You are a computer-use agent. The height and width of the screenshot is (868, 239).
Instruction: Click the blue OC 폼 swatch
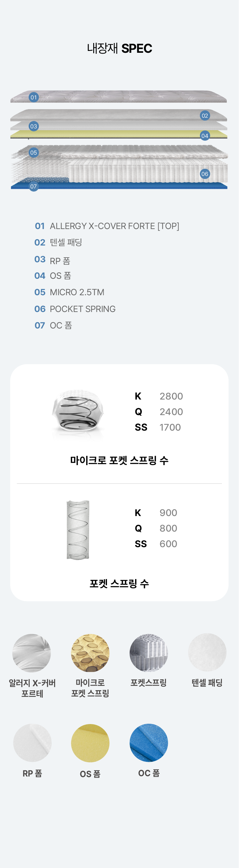click(149, 743)
